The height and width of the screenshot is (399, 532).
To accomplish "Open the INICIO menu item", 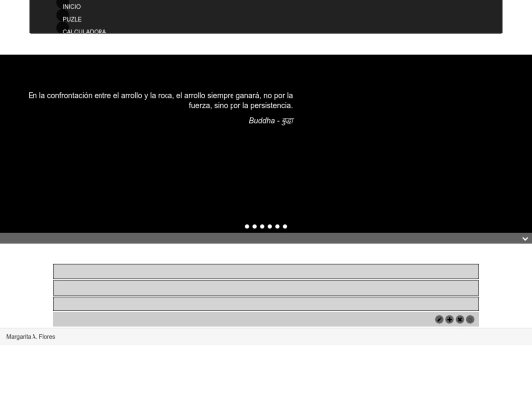I will click(x=72, y=7).
